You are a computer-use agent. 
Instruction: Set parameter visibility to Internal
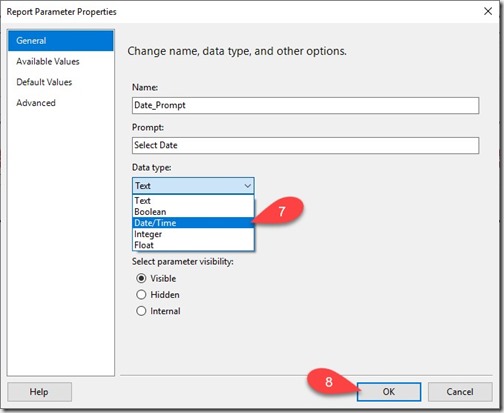coord(141,311)
